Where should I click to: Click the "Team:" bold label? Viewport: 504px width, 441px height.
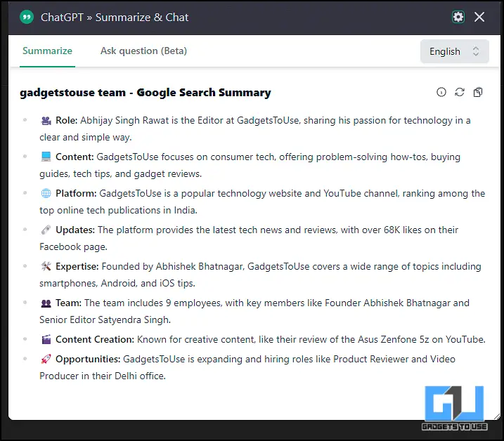(68, 303)
